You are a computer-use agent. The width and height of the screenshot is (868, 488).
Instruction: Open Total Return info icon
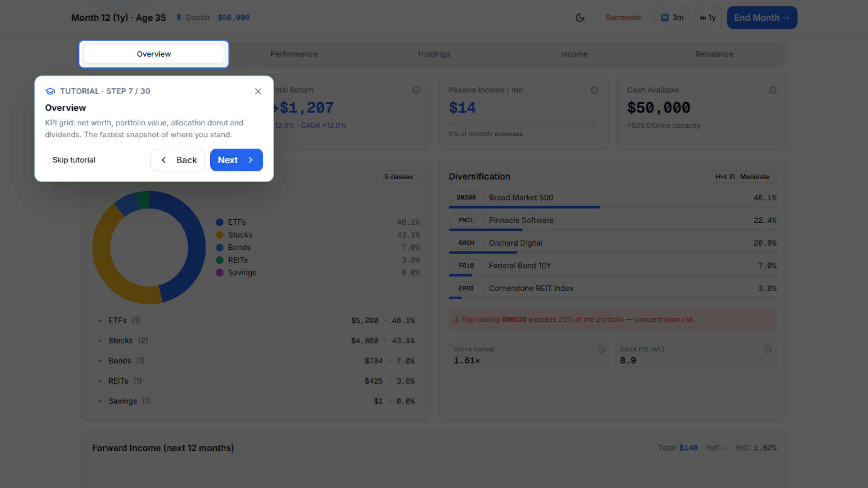point(416,90)
